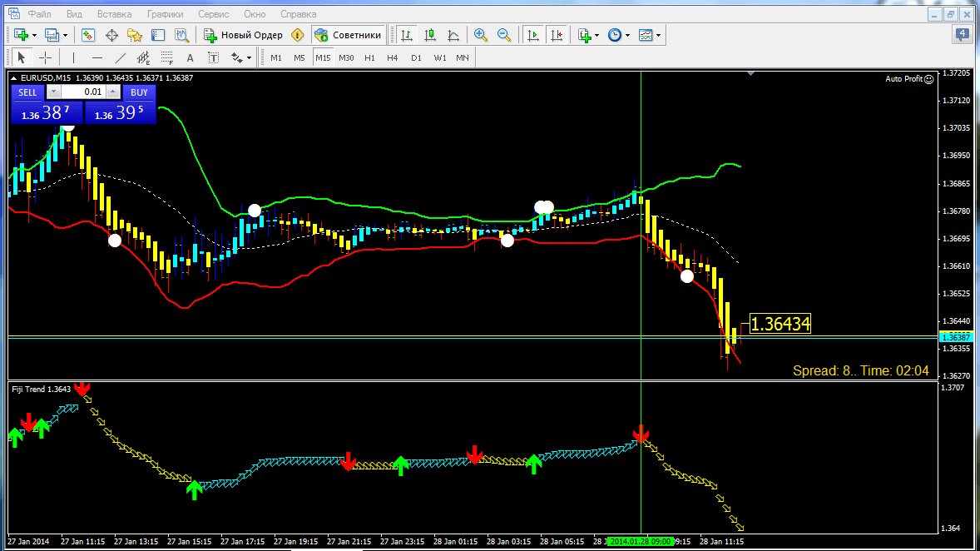The width and height of the screenshot is (980, 551).
Task: Select the text label tool
Action: point(190,57)
